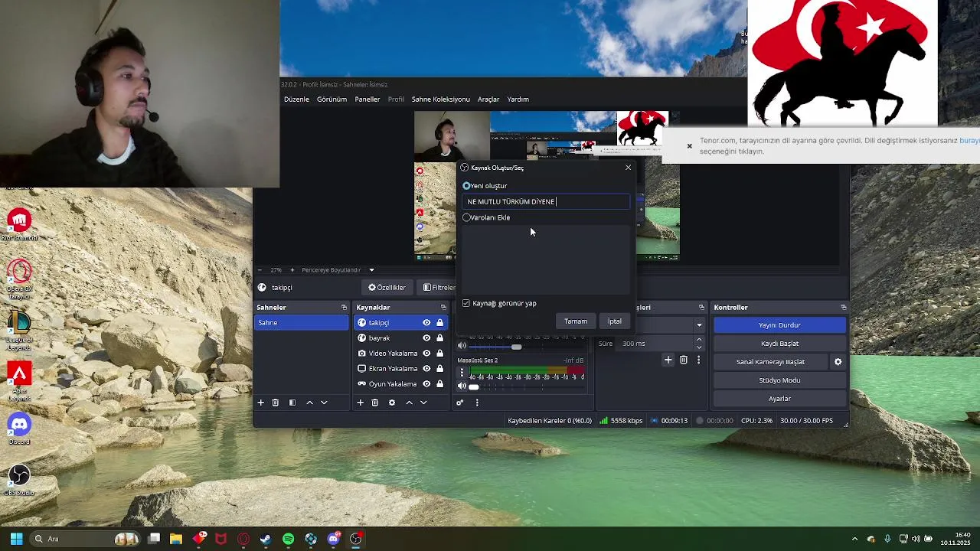The image size is (980, 551).
Task: Adjust Masaüstü Ses 2 volume slider
Action: [x=473, y=387]
